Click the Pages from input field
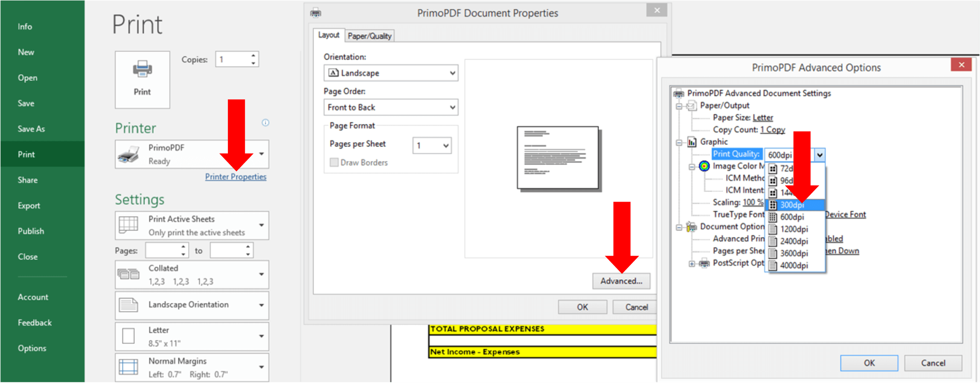This screenshot has width=980, height=384. pyautogui.click(x=163, y=251)
